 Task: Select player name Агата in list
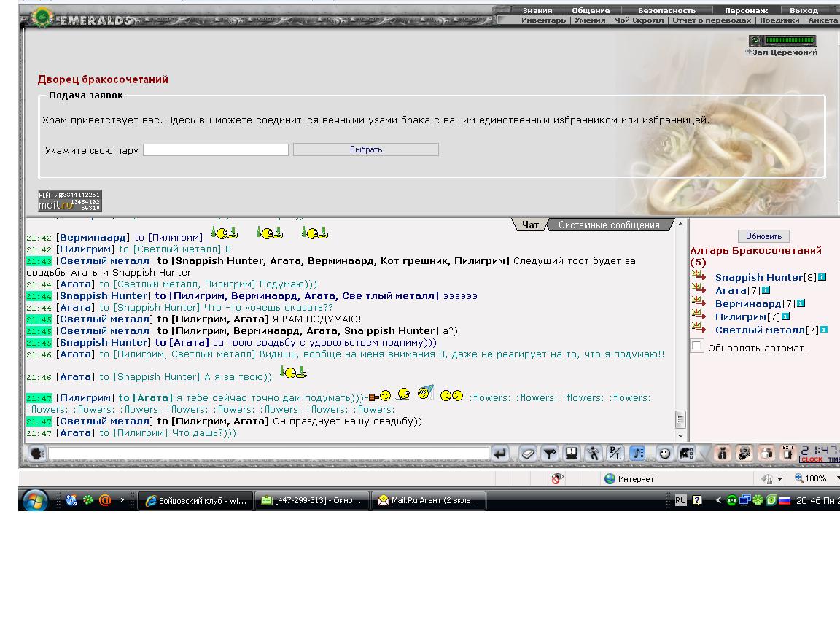coord(730,290)
